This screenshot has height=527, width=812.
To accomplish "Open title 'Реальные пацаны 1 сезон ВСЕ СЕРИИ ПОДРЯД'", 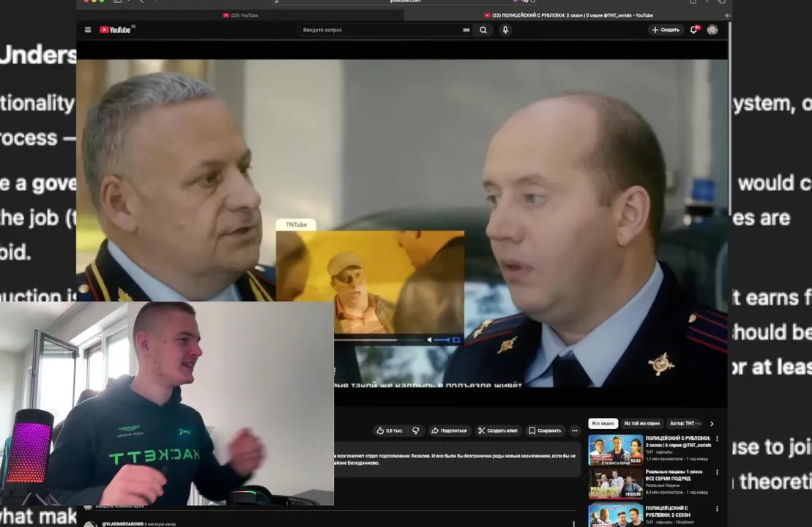I will tap(674, 475).
